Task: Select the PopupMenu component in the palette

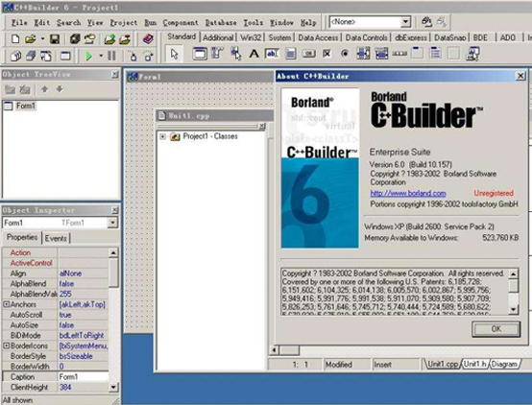Action: (x=236, y=54)
